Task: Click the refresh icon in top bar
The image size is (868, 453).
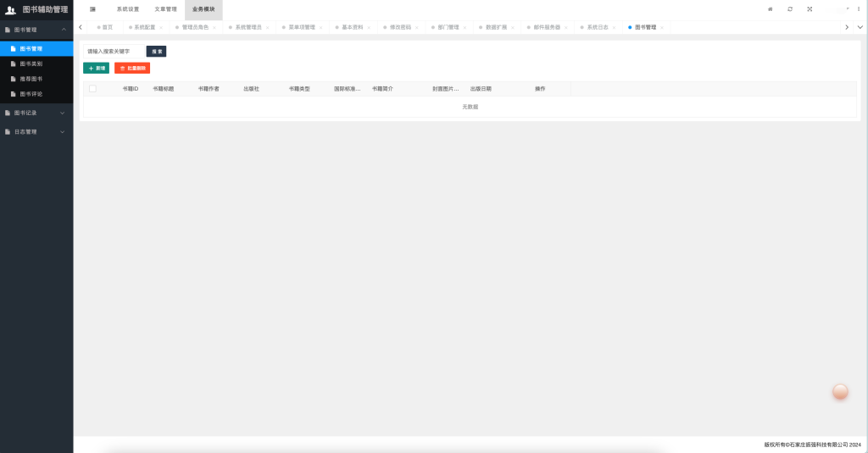Action: [790, 9]
